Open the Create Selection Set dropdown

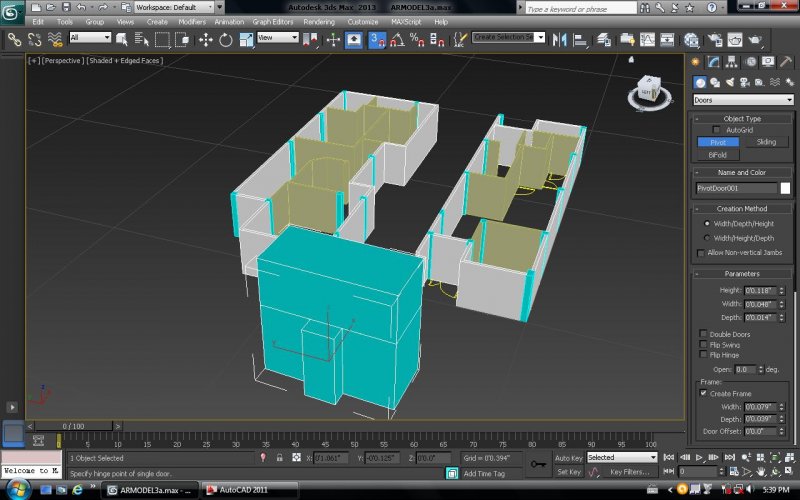(509, 37)
